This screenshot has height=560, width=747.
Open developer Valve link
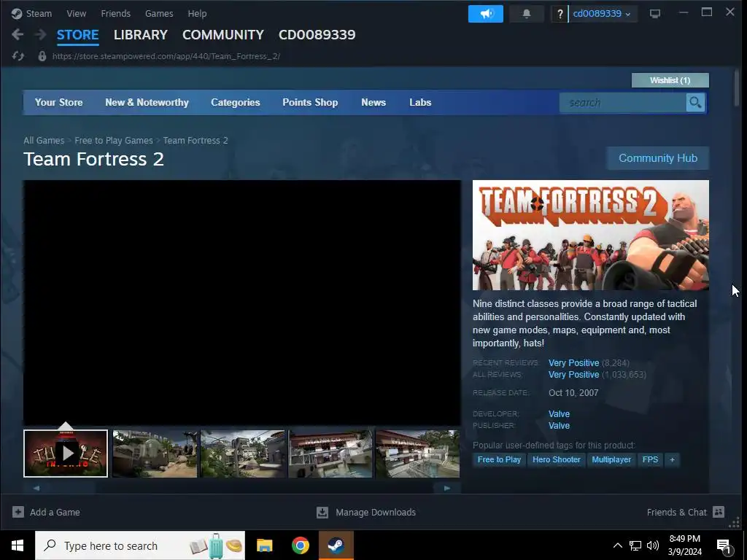tap(559, 414)
